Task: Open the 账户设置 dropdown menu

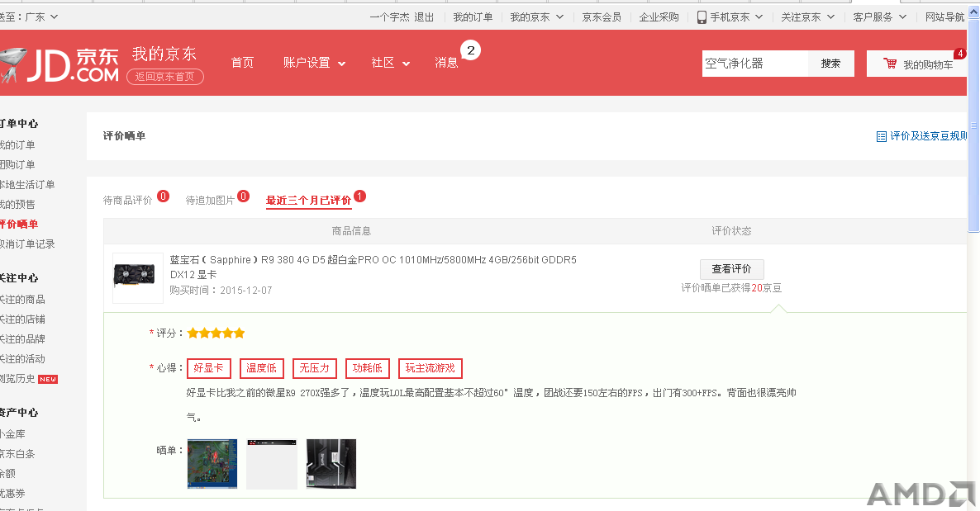Action: coord(314,63)
